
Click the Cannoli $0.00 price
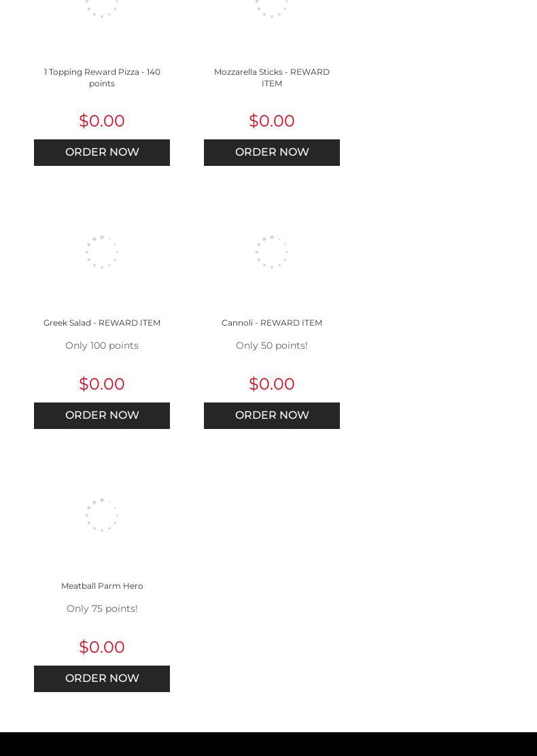272,384
